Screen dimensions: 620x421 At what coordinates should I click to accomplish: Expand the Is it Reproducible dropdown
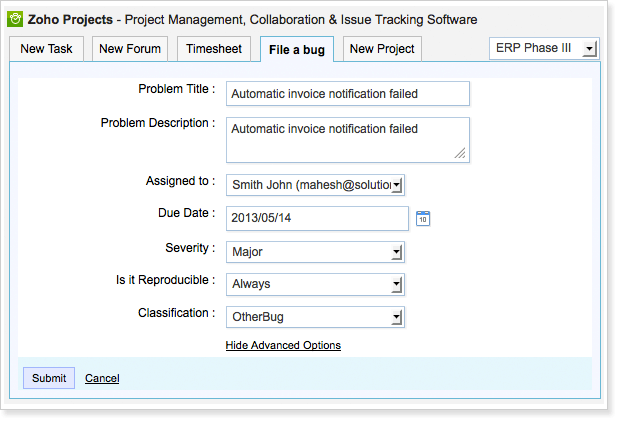coord(315,284)
